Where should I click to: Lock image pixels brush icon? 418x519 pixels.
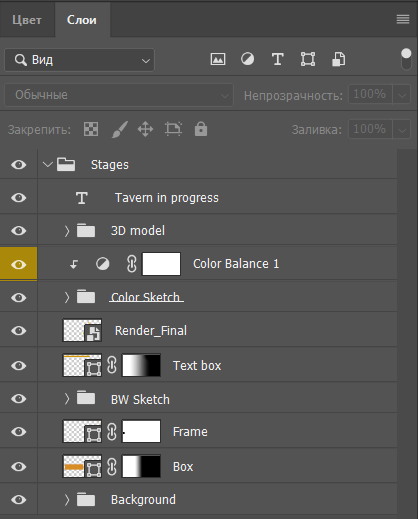pos(119,129)
